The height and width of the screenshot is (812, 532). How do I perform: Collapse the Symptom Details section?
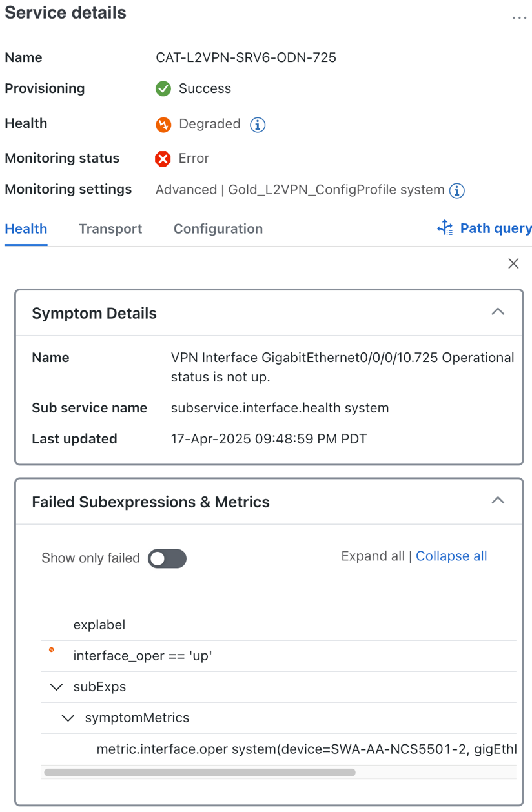coord(498,312)
